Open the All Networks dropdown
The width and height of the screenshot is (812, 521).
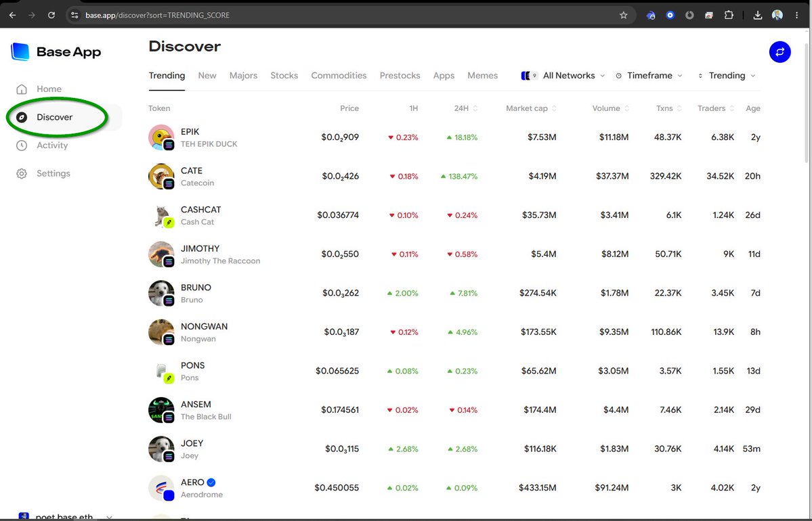[563, 76]
